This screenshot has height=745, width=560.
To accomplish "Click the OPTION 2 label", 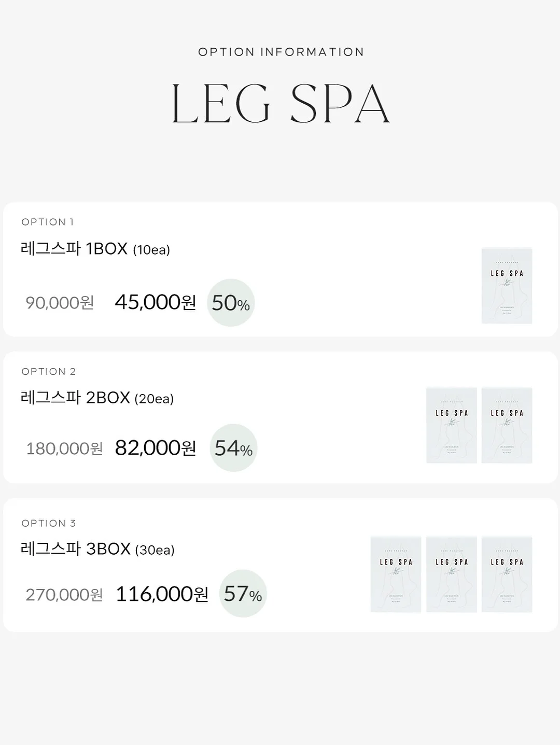I will (49, 372).
